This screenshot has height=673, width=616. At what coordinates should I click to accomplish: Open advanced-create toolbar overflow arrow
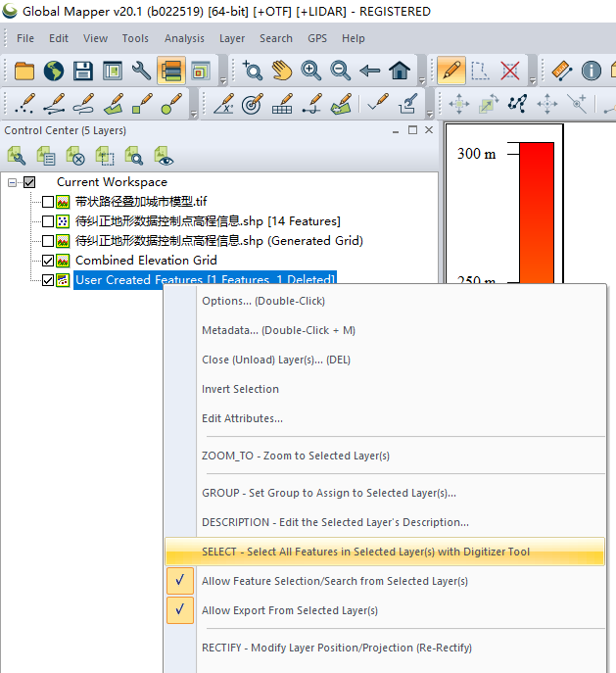430,115
